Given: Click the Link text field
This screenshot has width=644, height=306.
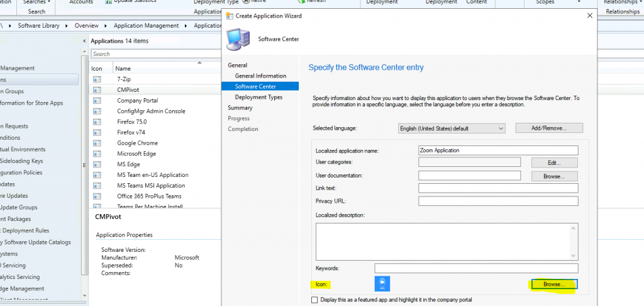Looking at the screenshot, I should coord(498,188).
